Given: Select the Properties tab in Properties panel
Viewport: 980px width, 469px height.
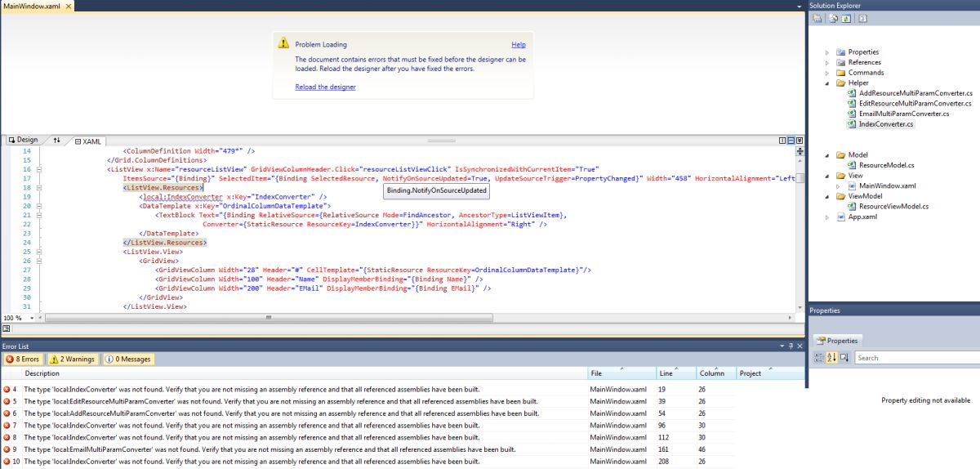Looking at the screenshot, I should pyautogui.click(x=838, y=341).
